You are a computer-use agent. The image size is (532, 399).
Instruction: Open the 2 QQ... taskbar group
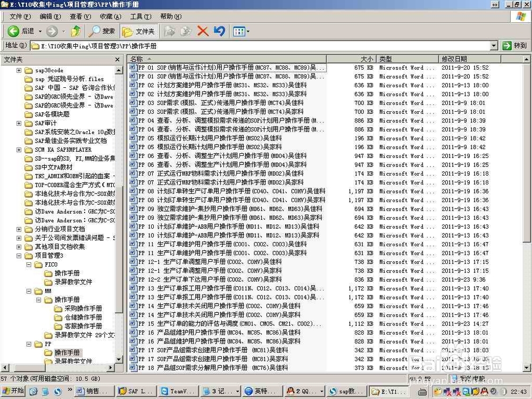pyautogui.click(x=304, y=391)
